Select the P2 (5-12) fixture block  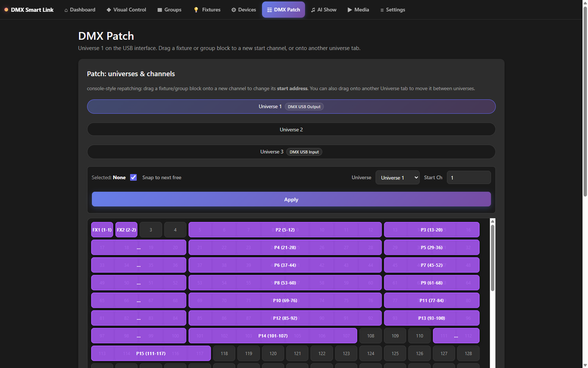point(285,230)
